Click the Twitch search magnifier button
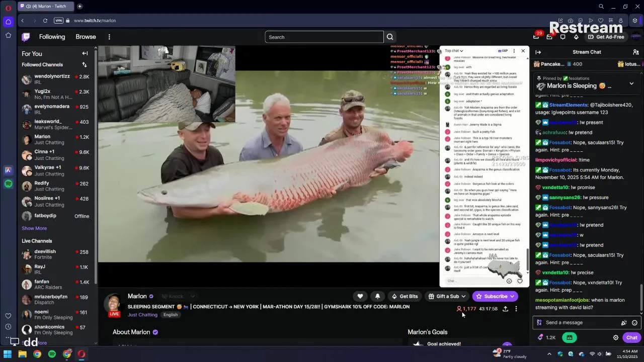 click(390, 37)
